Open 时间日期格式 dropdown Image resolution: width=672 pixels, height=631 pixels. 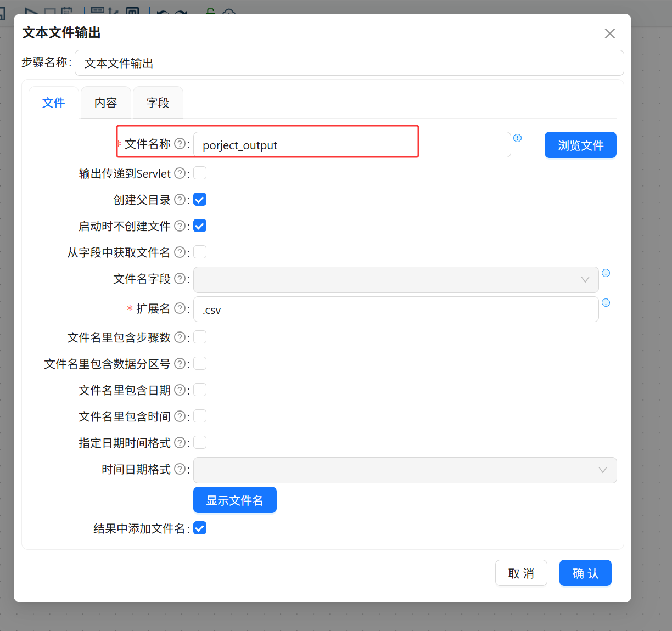coord(405,470)
